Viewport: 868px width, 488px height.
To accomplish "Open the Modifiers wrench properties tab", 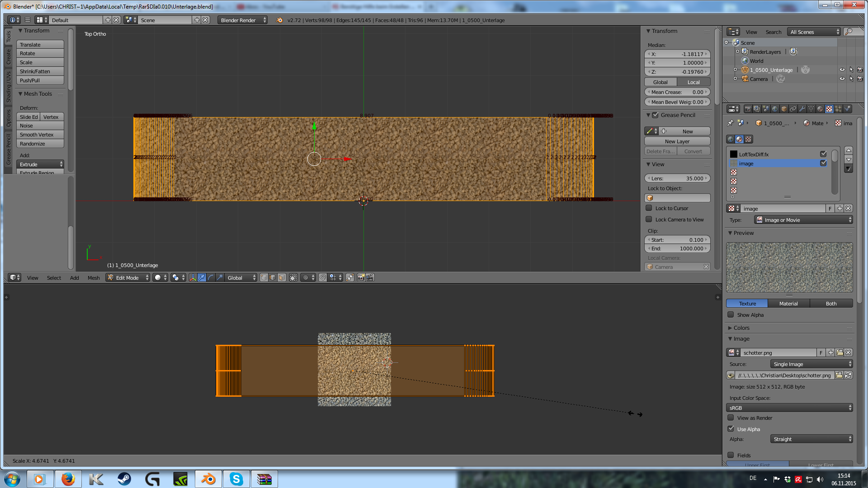I will point(802,109).
